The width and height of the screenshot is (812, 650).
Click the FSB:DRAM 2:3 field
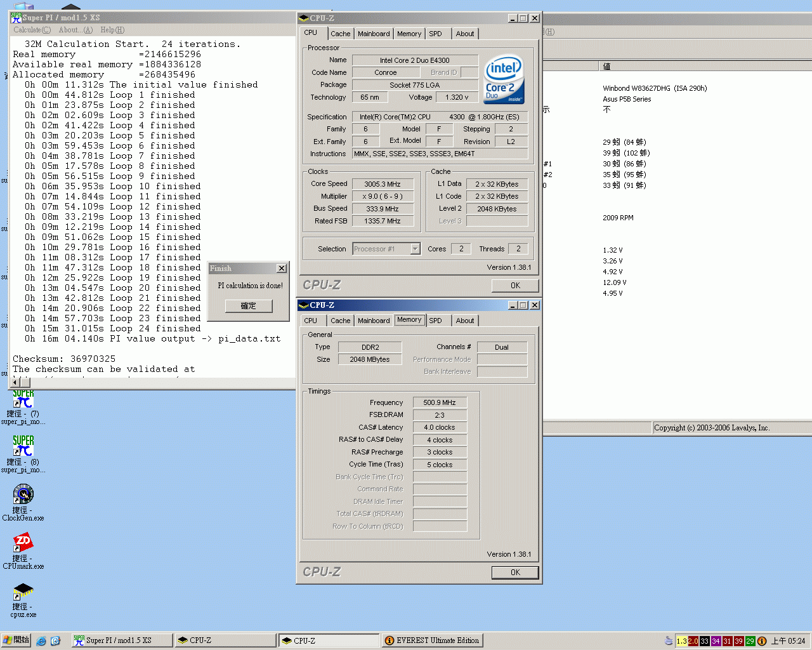(440, 415)
